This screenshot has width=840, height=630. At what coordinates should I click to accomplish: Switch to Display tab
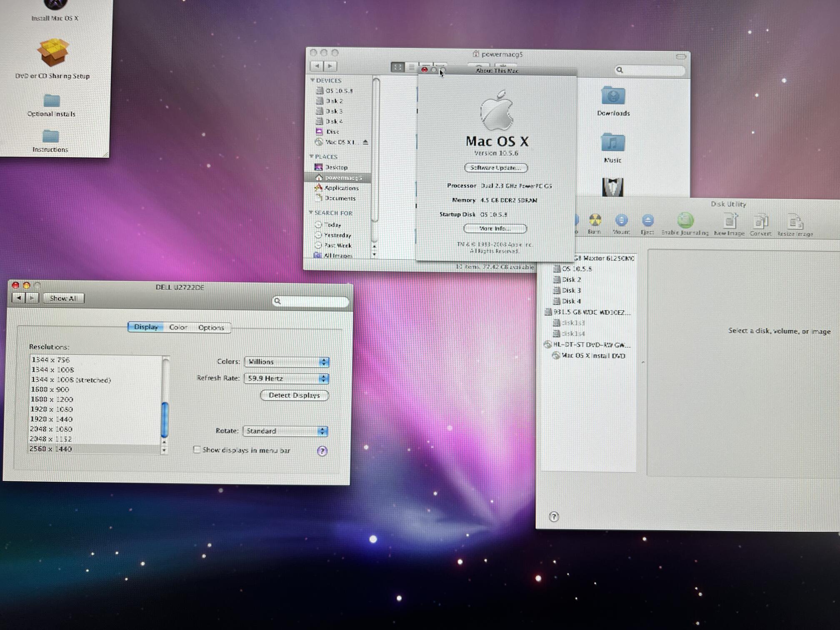pos(146,327)
